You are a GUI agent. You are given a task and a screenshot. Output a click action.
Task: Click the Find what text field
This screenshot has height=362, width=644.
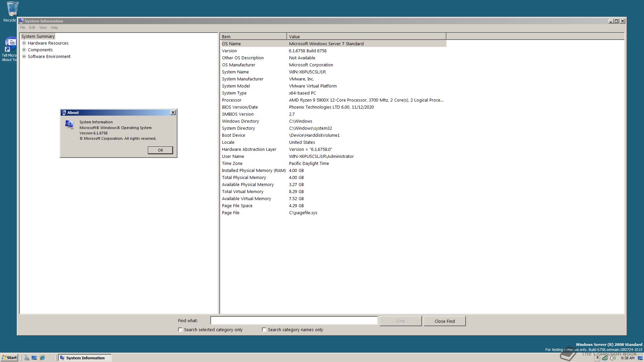(x=294, y=321)
